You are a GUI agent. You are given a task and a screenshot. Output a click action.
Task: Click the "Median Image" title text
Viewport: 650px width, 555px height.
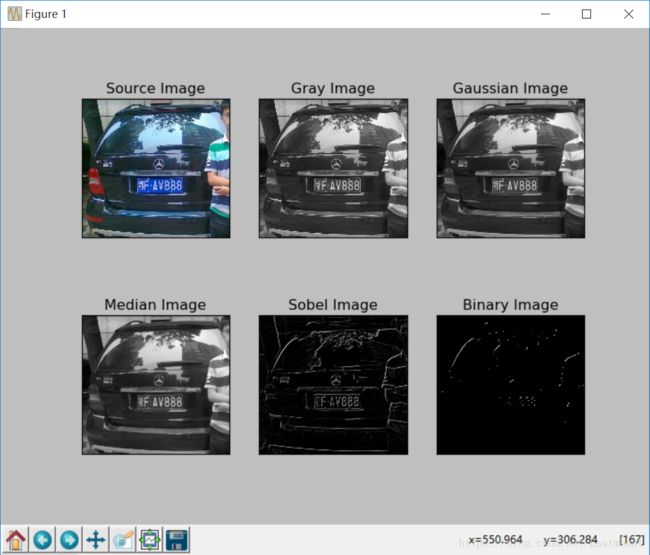pos(155,305)
